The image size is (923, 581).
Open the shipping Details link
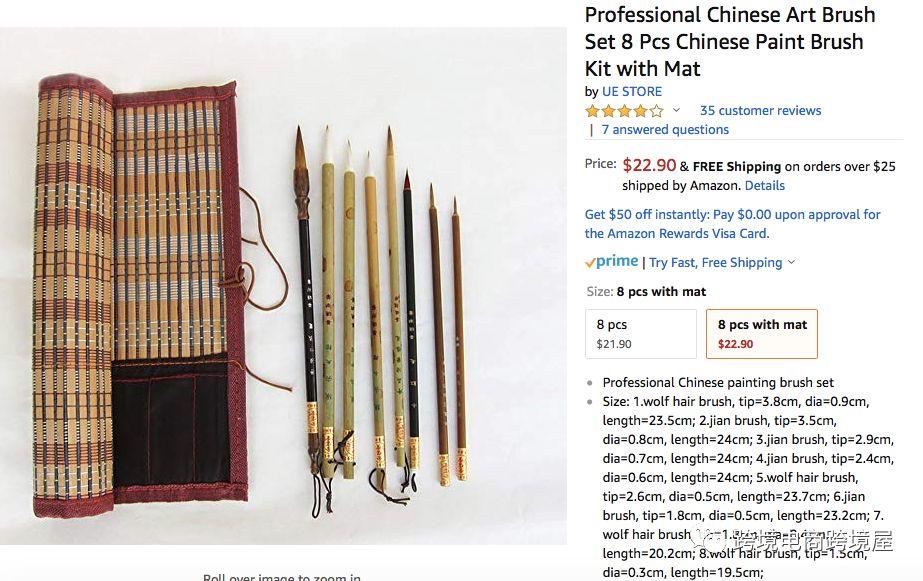[x=765, y=185]
